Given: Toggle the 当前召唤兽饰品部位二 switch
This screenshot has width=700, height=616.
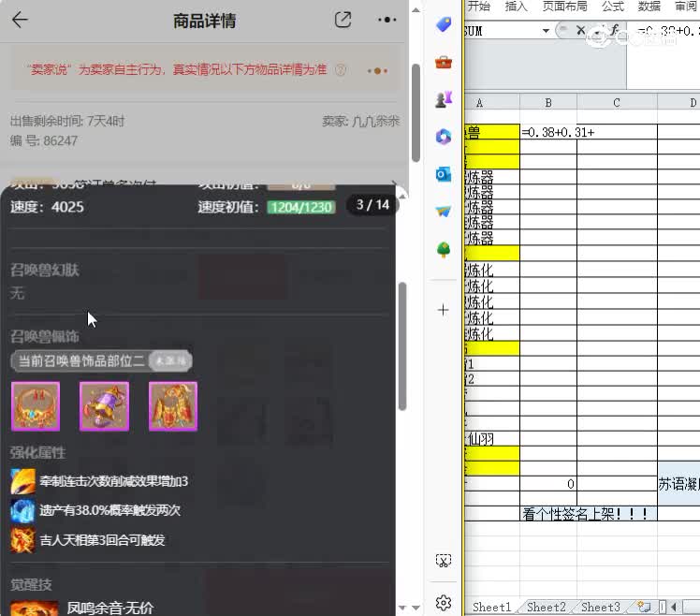Looking at the screenshot, I should 170,361.
